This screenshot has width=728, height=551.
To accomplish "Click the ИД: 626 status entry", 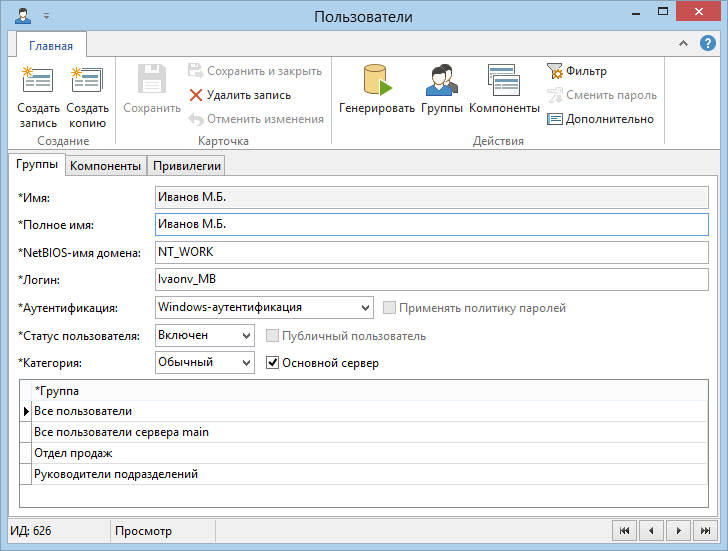I will [31, 531].
